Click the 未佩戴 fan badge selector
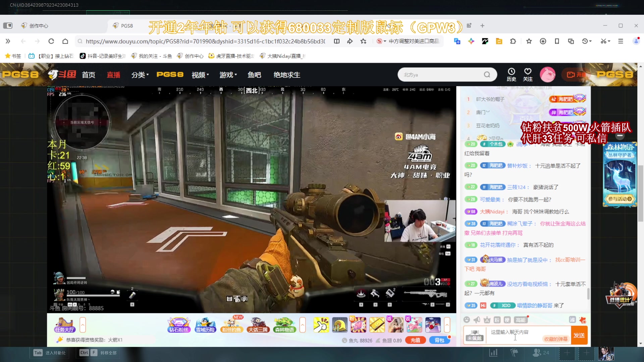This screenshot has height=362, width=644. click(x=474, y=335)
